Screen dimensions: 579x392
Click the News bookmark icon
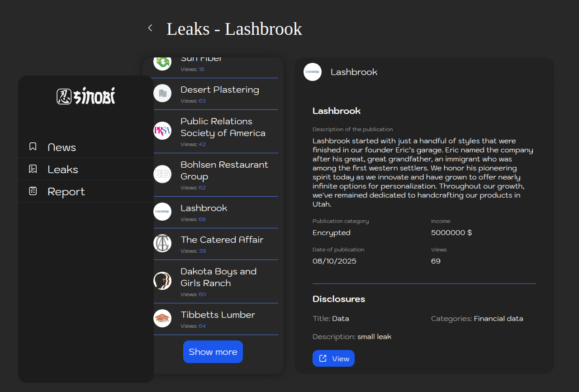(x=33, y=146)
